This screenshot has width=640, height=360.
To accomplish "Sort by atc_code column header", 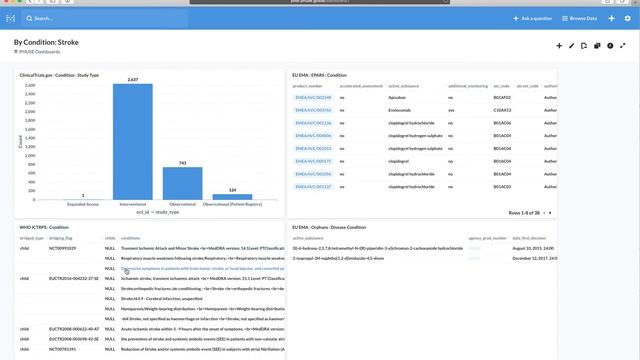I will point(502,86).
